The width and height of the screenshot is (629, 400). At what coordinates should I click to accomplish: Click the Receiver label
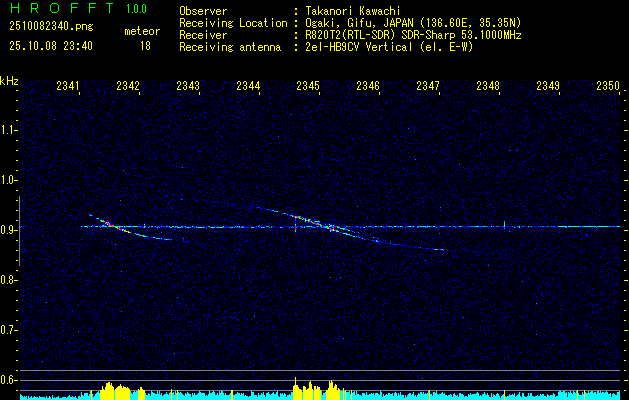pyautogui.click(x=203, y=35)
